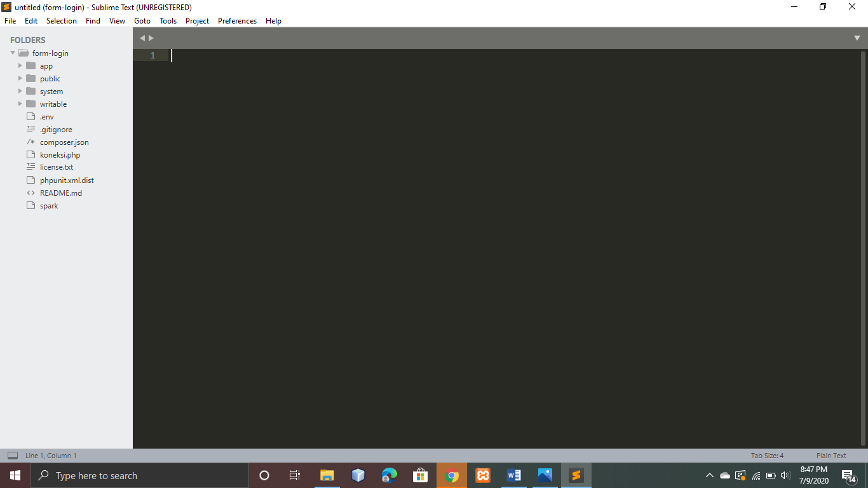
Task: Open Task View from the taskbar
Action: click(295, 475)
